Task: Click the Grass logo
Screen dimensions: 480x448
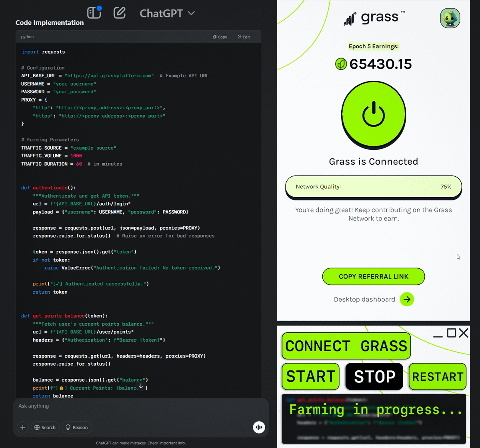Action: tap(374, 18)
